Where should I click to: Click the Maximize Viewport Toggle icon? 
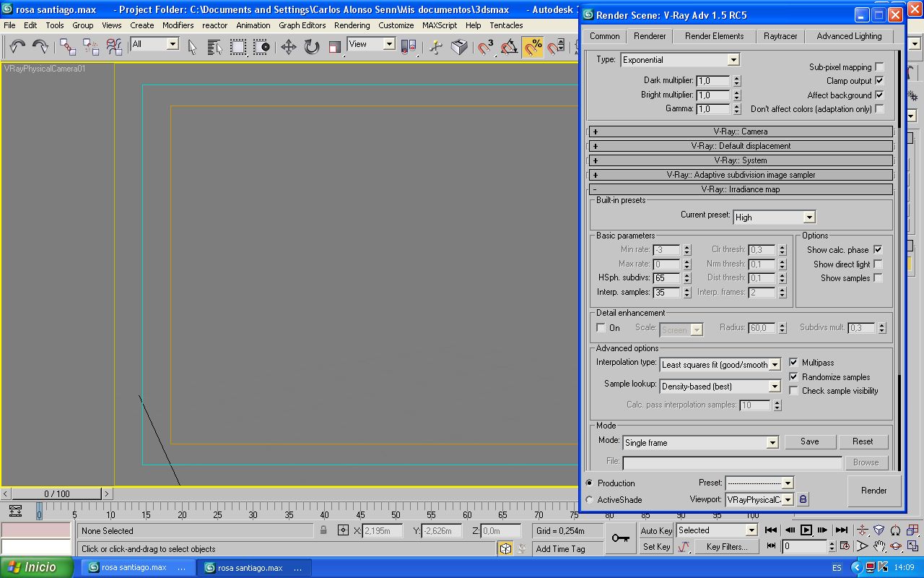point(912,546)
